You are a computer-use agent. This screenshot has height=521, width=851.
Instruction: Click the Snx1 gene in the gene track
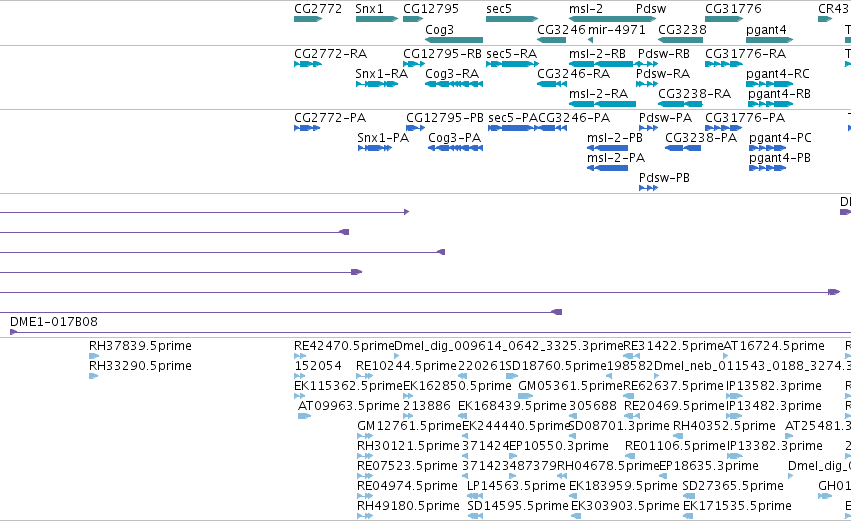coord(377,19)
